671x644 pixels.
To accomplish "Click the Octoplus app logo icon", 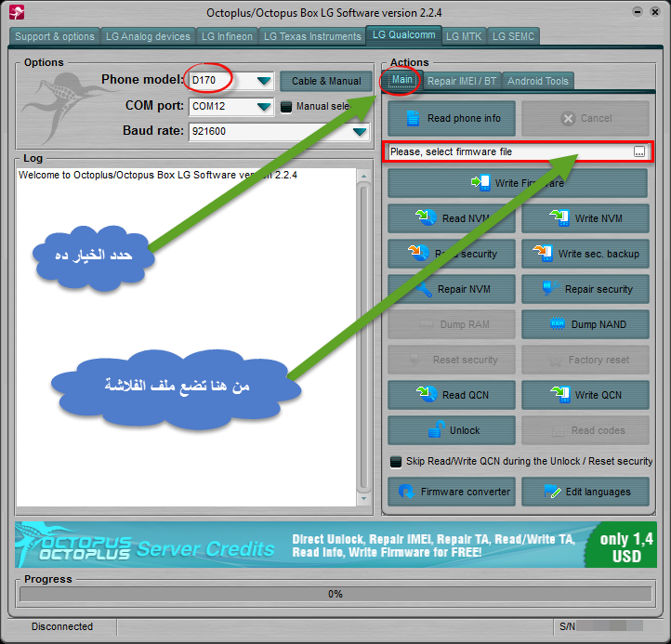I will coord(17,12).
